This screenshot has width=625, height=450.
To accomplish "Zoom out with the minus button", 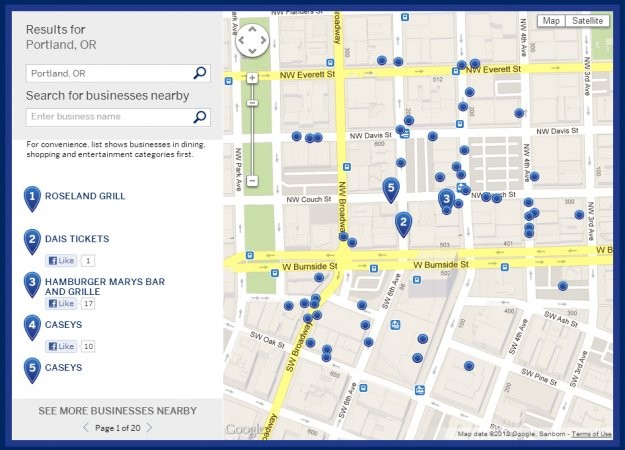I will click(252, 181).
